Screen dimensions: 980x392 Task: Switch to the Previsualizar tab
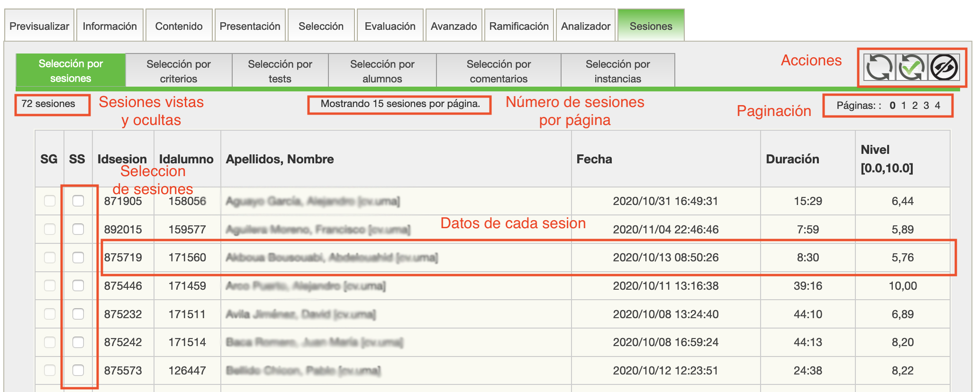39,26
